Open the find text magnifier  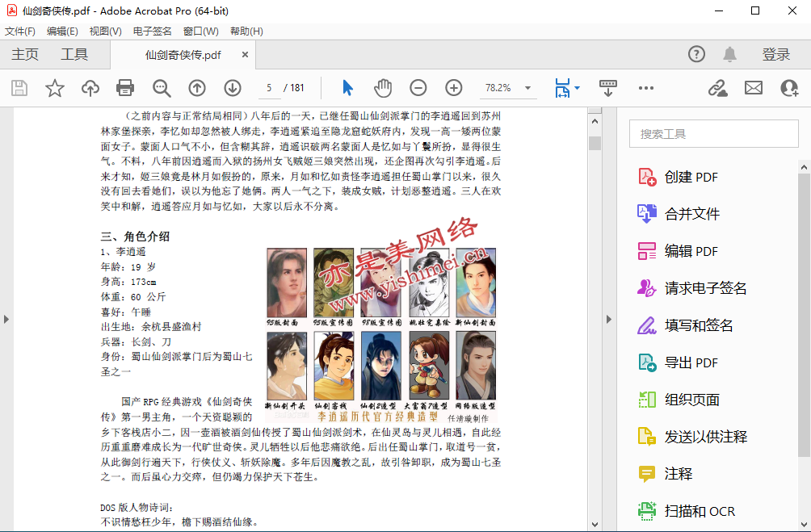(x=162, y=88)
